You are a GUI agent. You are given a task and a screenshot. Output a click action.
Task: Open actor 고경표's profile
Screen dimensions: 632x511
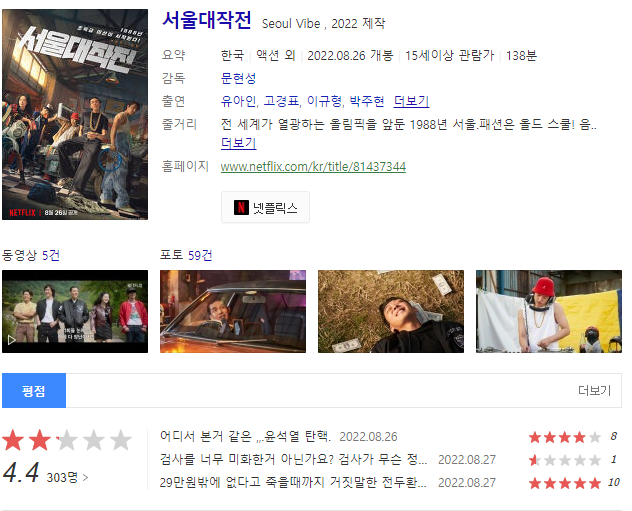[x=282, y=101]
